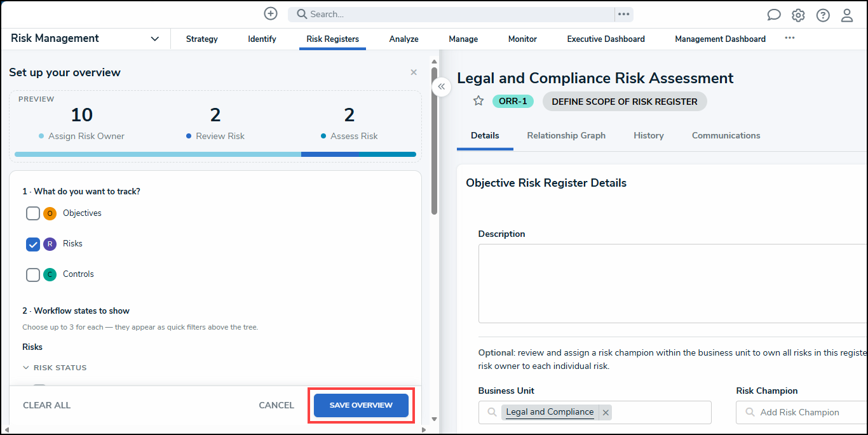Click the green Controls type icon
The width and height of the screenshot is (868, 435).
pyautogui.click(x=50, y=274)
